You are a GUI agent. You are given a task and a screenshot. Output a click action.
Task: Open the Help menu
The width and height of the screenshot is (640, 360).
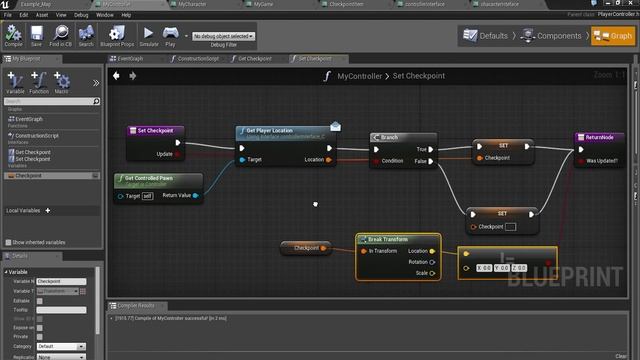(x=126, y=15)
